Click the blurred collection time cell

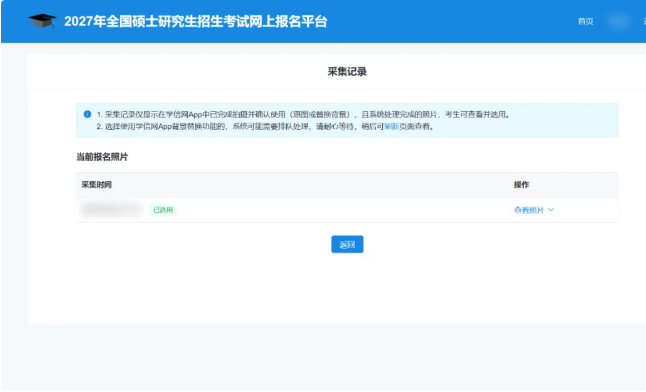(112, 209)
